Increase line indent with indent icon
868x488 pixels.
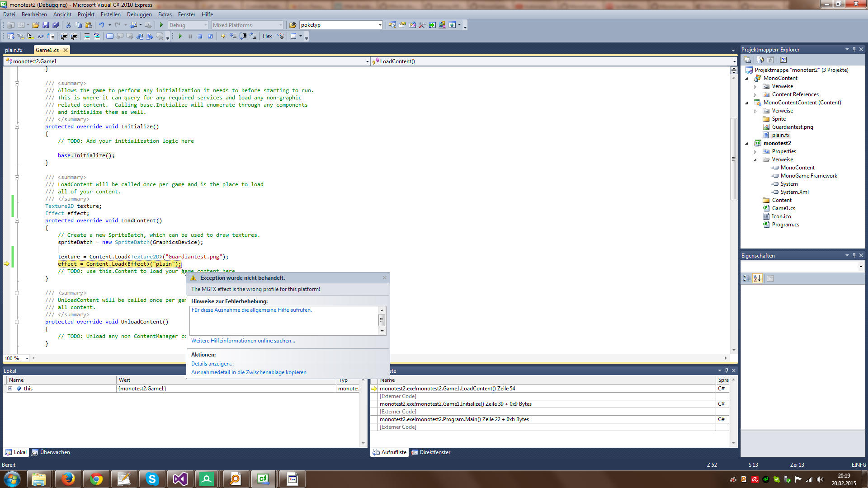click(x=74, y=36)
